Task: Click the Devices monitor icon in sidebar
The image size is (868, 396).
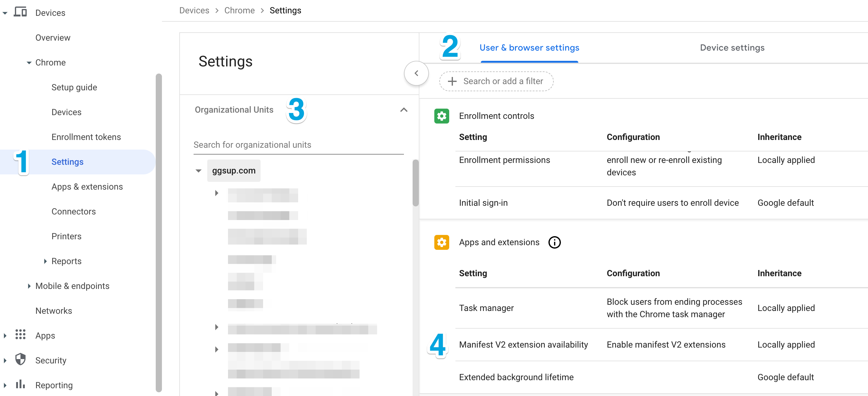Action: click(x=20, y=12)
